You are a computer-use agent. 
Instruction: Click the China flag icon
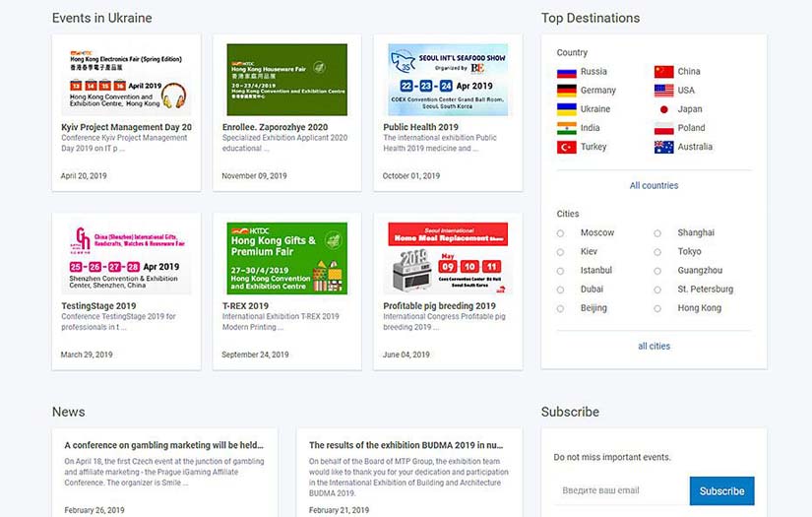[x=664, y=72]
